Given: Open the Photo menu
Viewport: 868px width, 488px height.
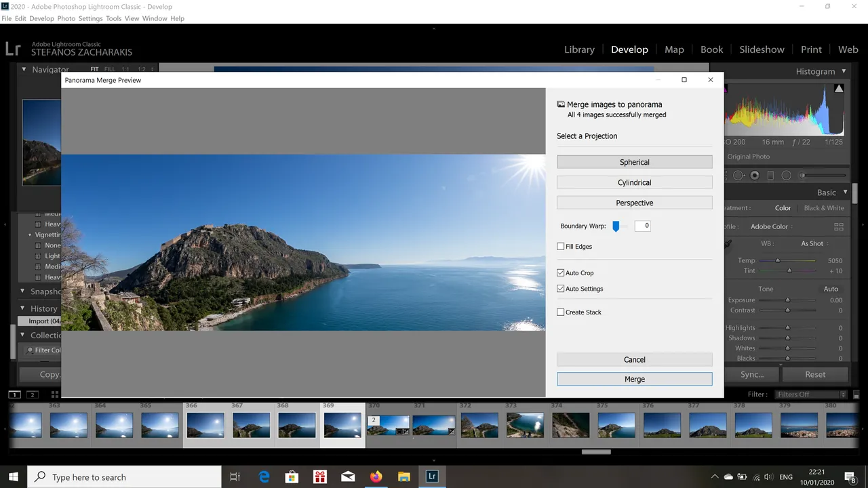Looking at the screenshot, I should pyautogui.click(x=66, y=18).
